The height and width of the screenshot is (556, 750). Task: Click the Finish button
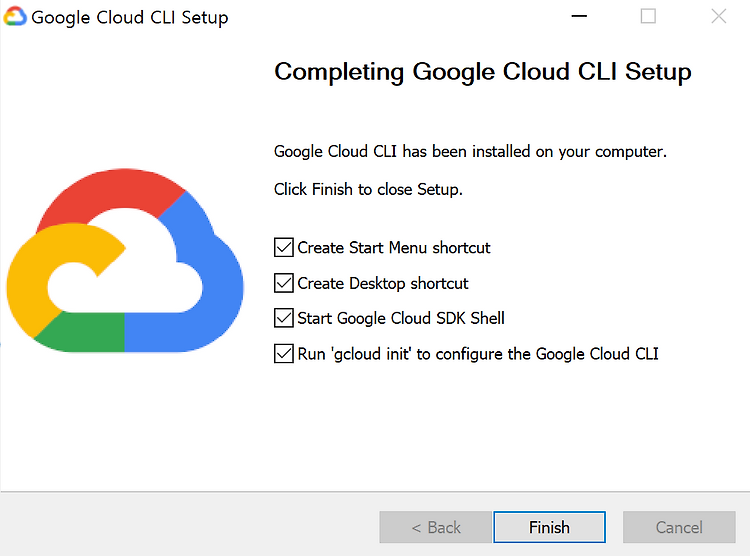point(550,527)
